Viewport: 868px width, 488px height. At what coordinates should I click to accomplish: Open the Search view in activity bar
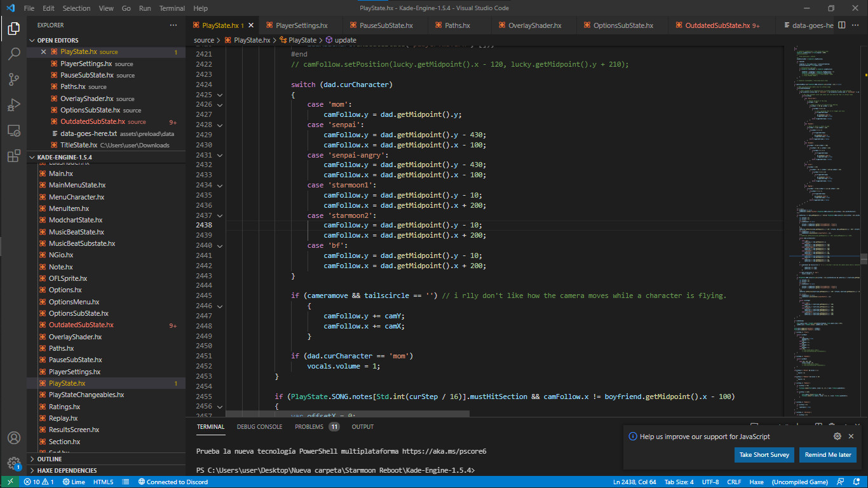13,54
